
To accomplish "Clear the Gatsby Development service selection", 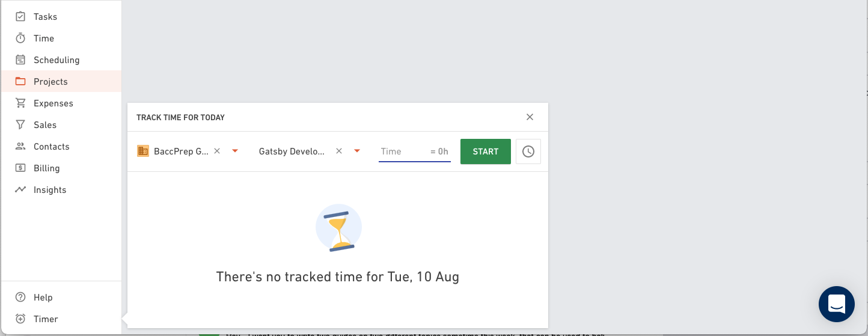I will (339, 151).
